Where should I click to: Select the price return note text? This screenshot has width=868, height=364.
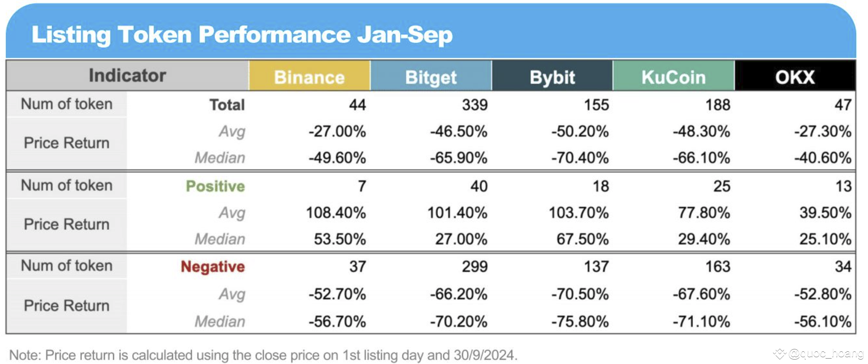click(263, 355)
